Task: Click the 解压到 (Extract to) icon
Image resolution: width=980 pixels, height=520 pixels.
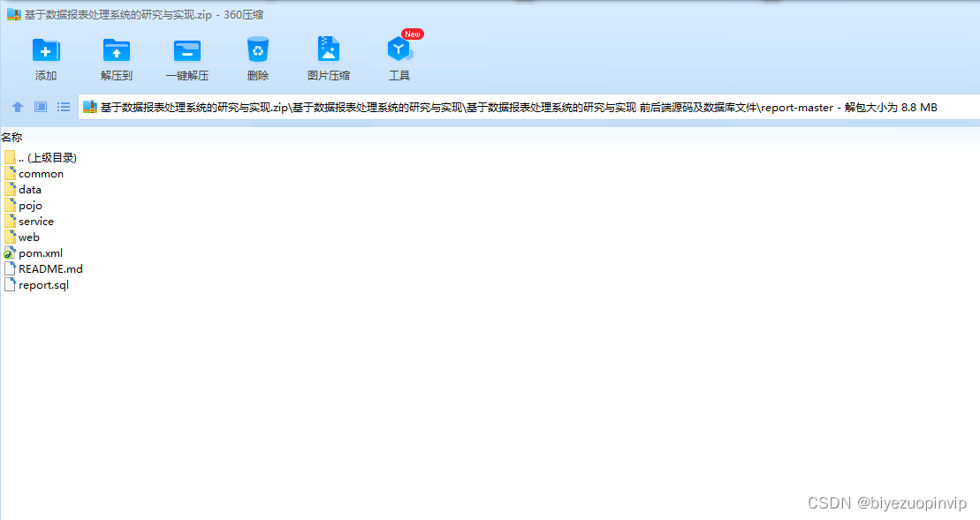Action: 117,50
